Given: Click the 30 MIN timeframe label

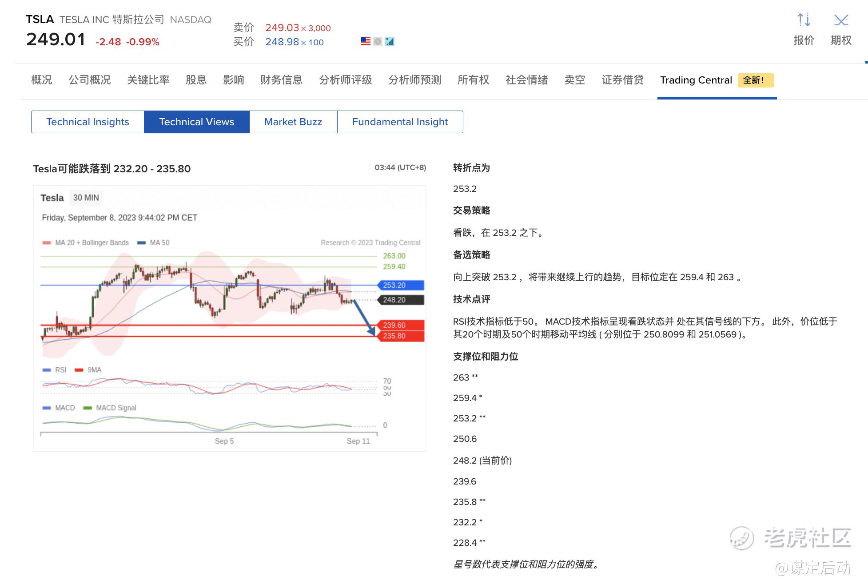Looking at the screenshot, I should (x=86, y=198).
